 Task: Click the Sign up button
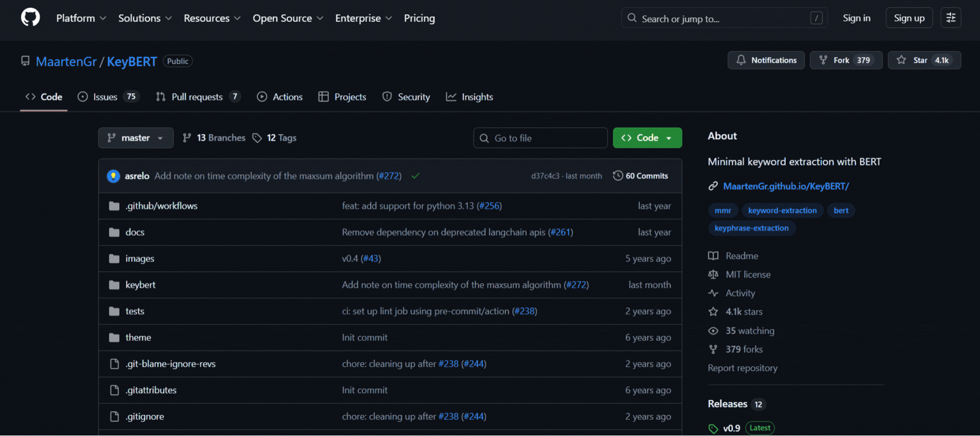(x=909, y=18)
